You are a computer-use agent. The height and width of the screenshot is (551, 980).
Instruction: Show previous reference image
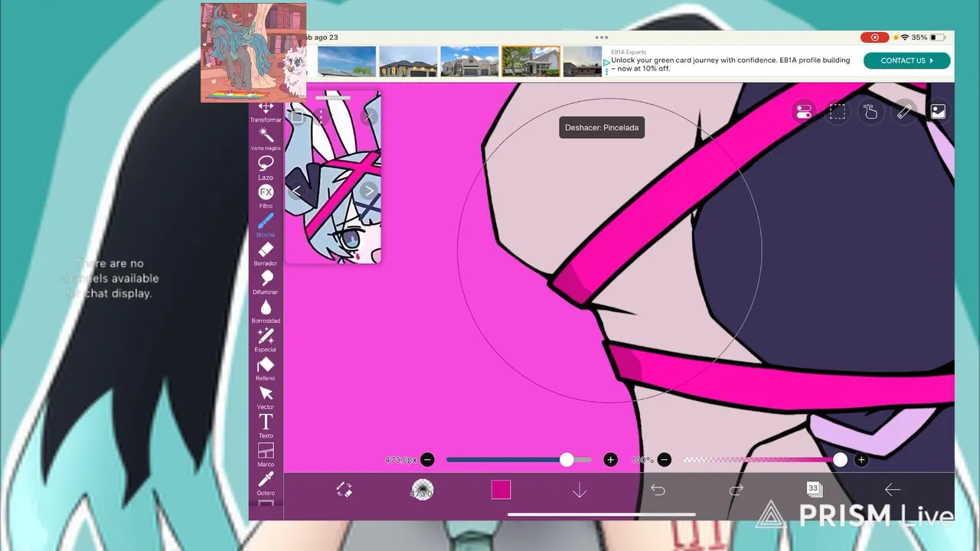[x=296, y=191]
